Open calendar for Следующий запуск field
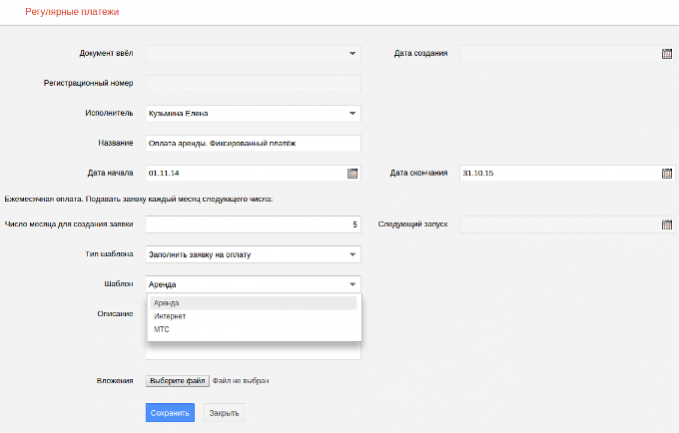Screen dimensions: 679x433 667,224
